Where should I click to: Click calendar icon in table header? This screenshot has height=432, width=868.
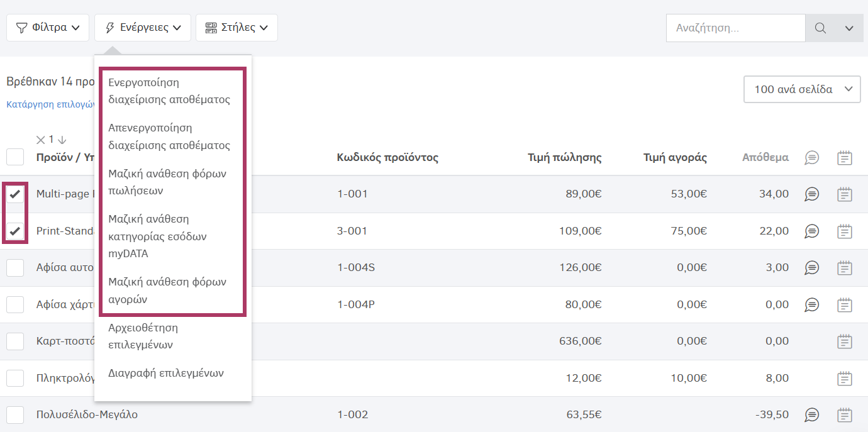pos(845,158)
